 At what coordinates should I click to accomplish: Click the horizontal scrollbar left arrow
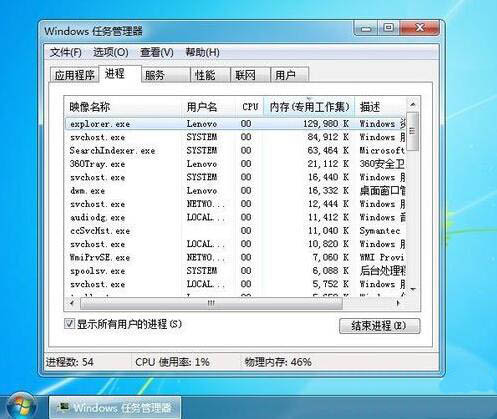point(72,303)
